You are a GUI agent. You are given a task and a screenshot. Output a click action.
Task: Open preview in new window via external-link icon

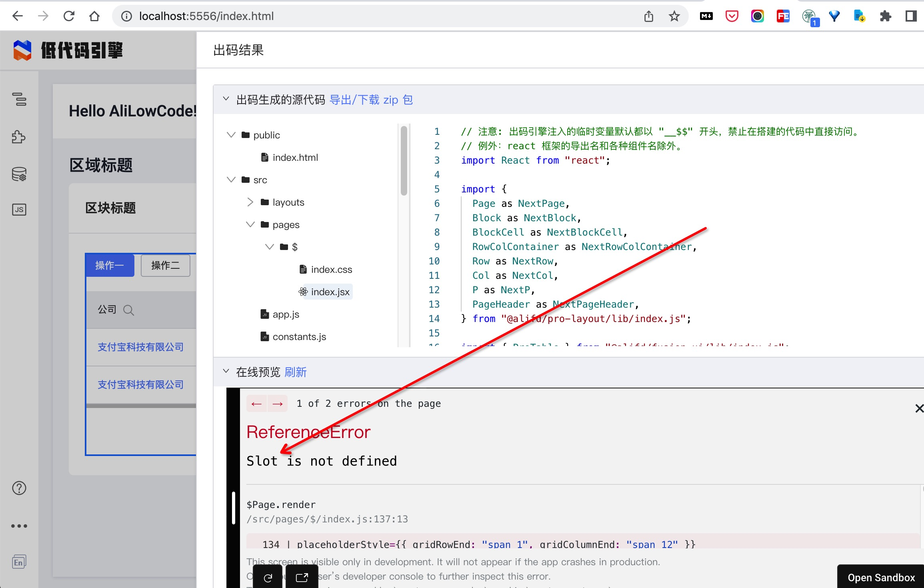(302, 576)
